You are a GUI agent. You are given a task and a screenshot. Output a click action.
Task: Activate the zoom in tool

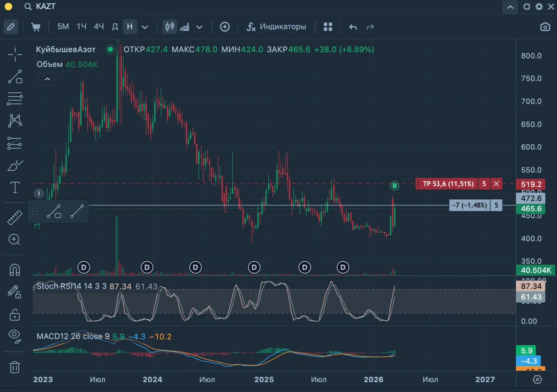[x=15, y=240]
